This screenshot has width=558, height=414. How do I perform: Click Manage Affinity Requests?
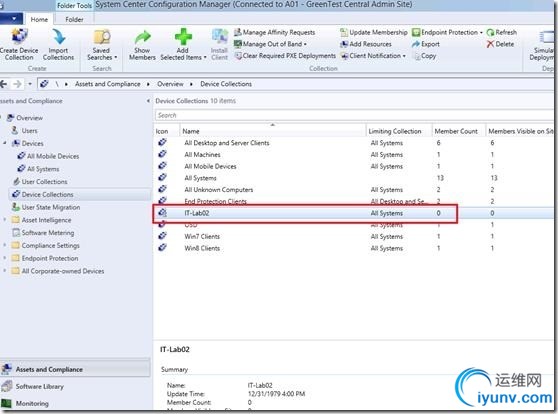click(x=274, y=32)
